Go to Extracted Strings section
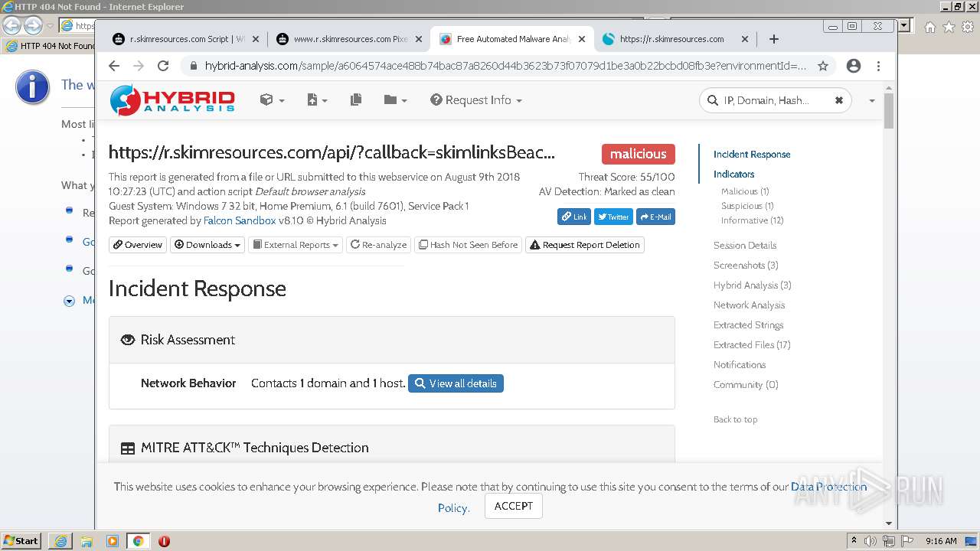The height and width of the screenshot is (551, 980). [x=748, y=324]
